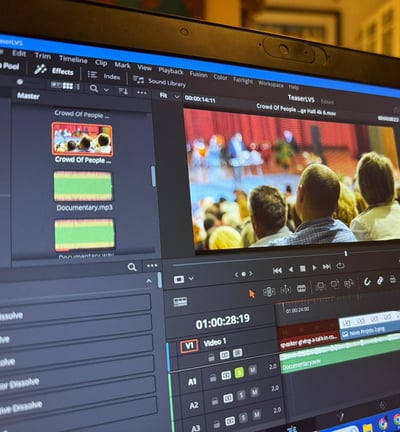Play the clip in reverse
This screenshot has width=400, height=432.
[291, 269]
